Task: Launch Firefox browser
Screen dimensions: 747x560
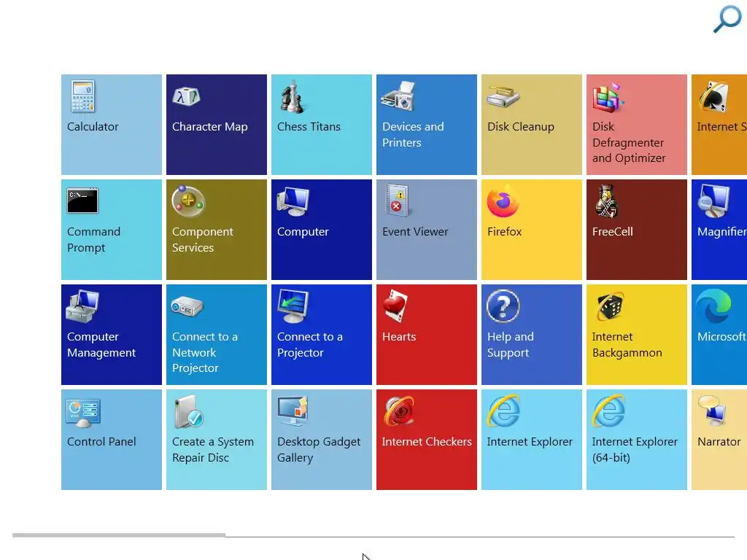Action: pyautogui.click(x=532, y=230)
